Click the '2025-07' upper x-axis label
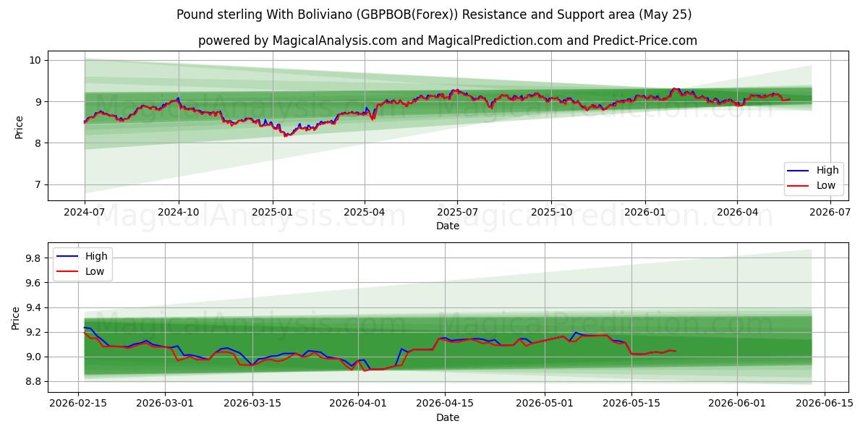Image resolution: width=868 pixels, height=434 pixels. coord(458,213)
